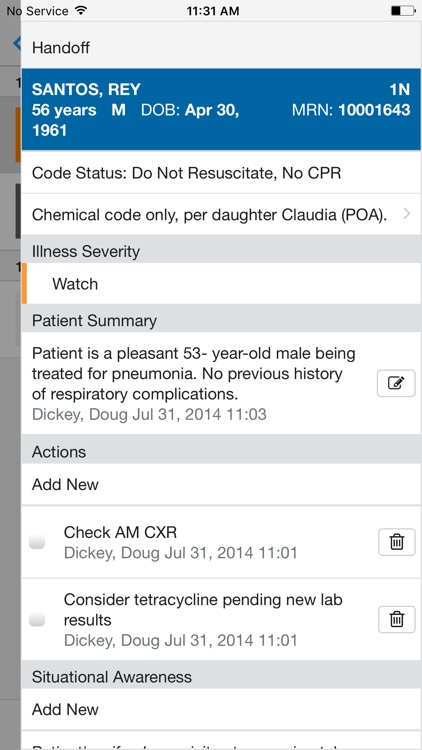Tap the Actions section header
422x750 pixels.
[x=222, y=452]
